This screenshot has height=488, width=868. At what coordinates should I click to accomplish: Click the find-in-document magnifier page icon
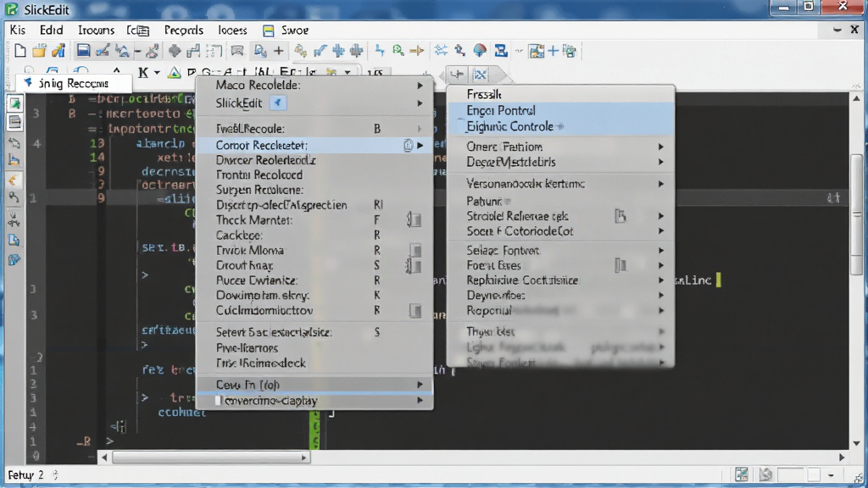(x=260, y=52)
